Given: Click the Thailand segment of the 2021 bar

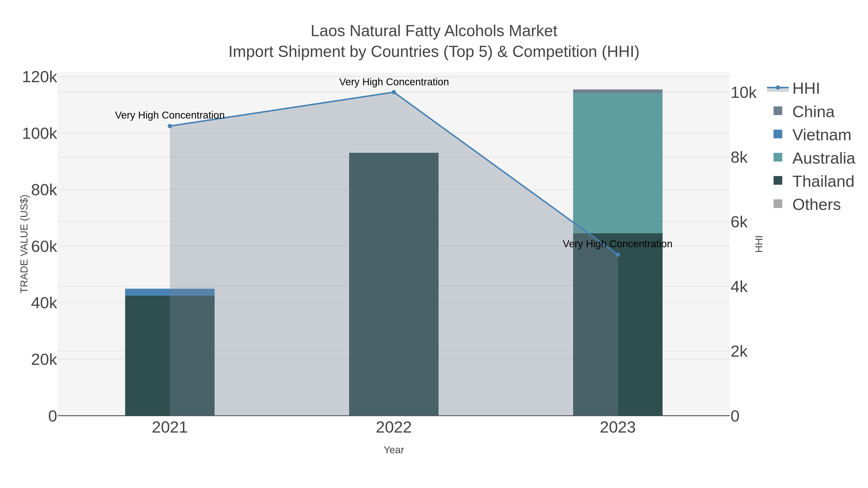Looking at the screenshot, I should 170,356.
